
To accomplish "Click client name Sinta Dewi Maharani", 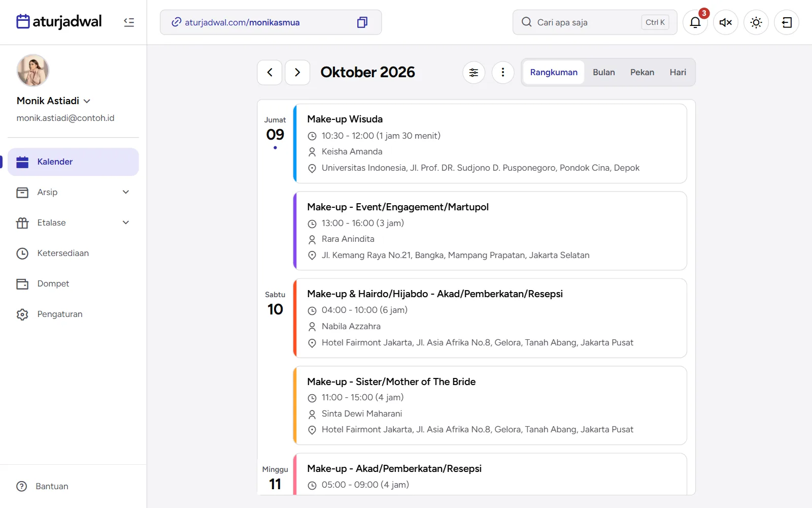I will click(x=362, y=414).
